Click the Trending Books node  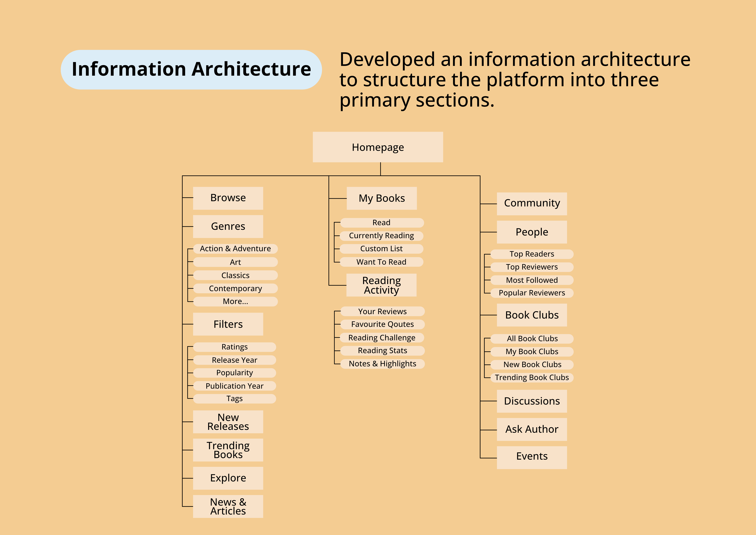pos(228,450)
